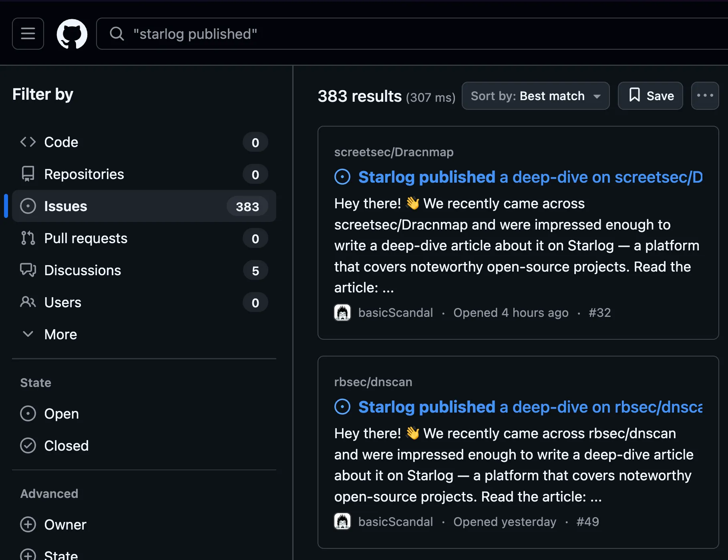Click the search magnifier icon
This screenshot has height=560, width=728.
[x=117, y=34]
